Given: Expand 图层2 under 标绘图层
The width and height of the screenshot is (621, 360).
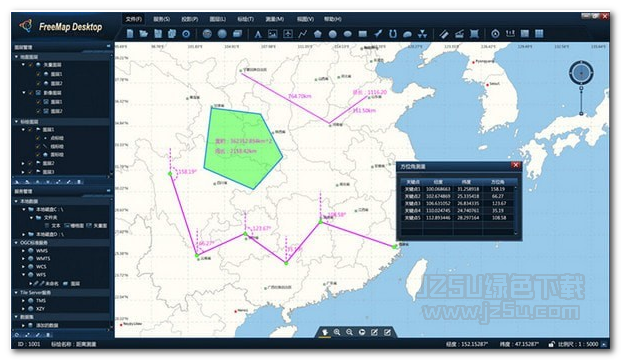Looking at the screenshot, I should tap(23, 163).
